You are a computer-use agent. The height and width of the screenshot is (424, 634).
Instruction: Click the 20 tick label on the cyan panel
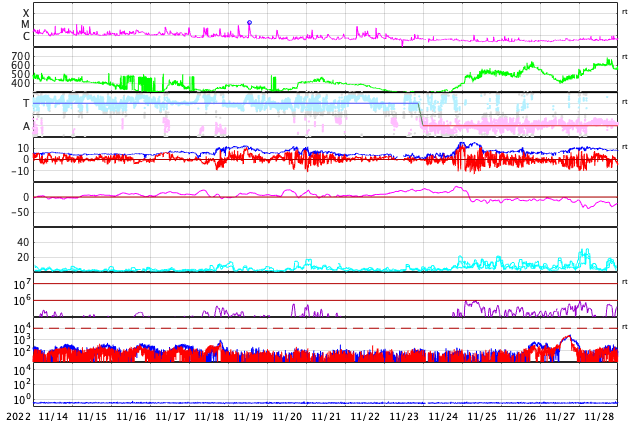pyautogui.click(x=23, y=257)
